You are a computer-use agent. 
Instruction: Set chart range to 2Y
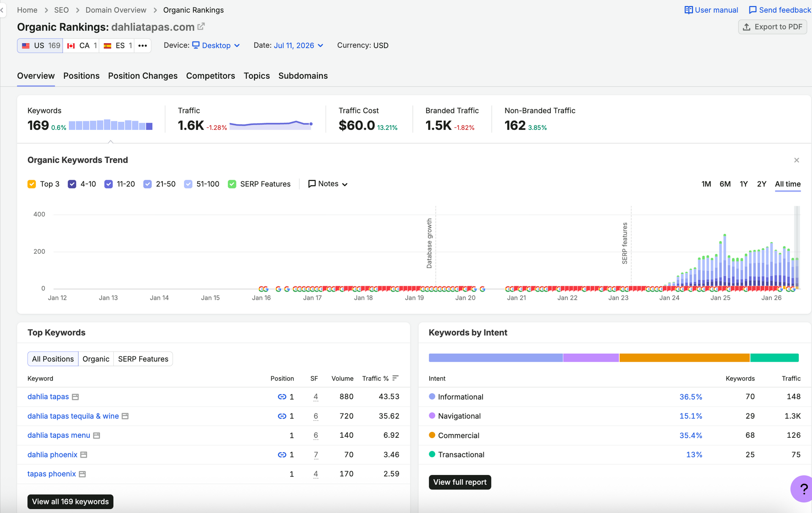[762, 184]
